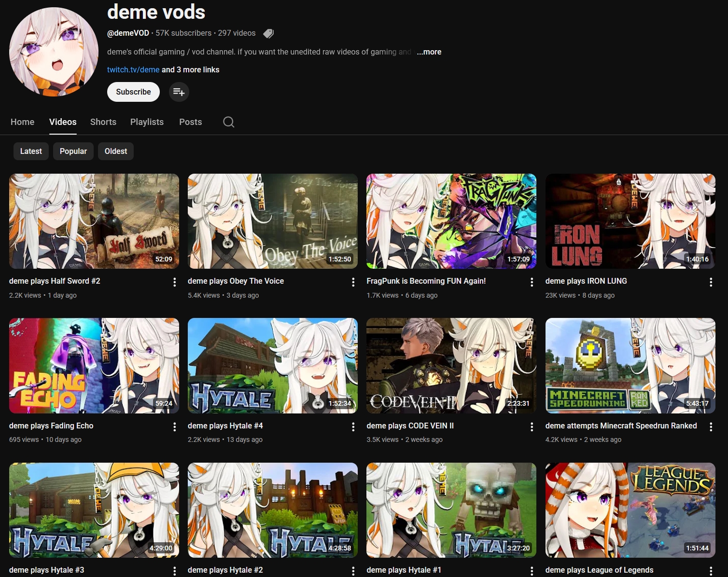Open three-dot menu for IRON LUNG video
728x577 pixels.
tap(711, 282)
